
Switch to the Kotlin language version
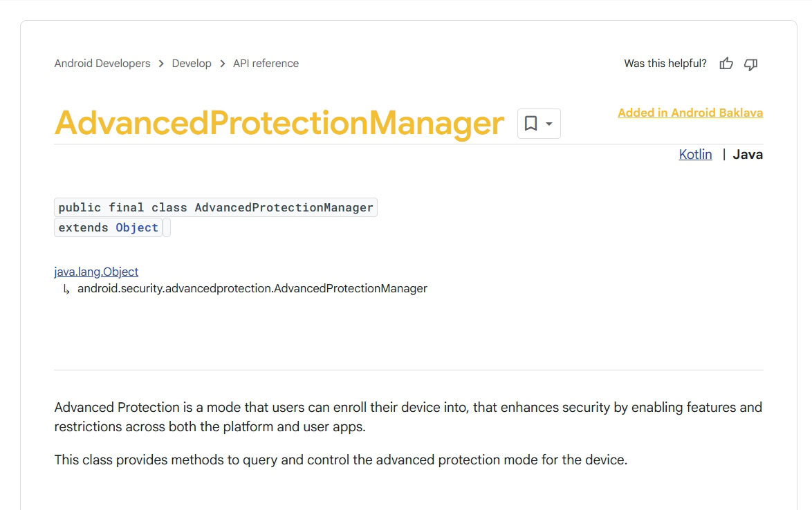coord(695,154)
